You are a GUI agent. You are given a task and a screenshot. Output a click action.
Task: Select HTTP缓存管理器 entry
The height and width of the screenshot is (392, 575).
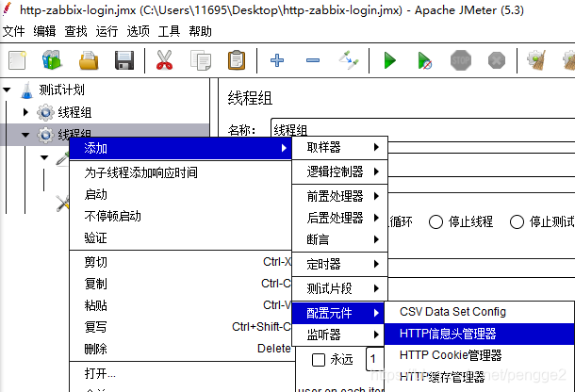(x=479, y=377)
